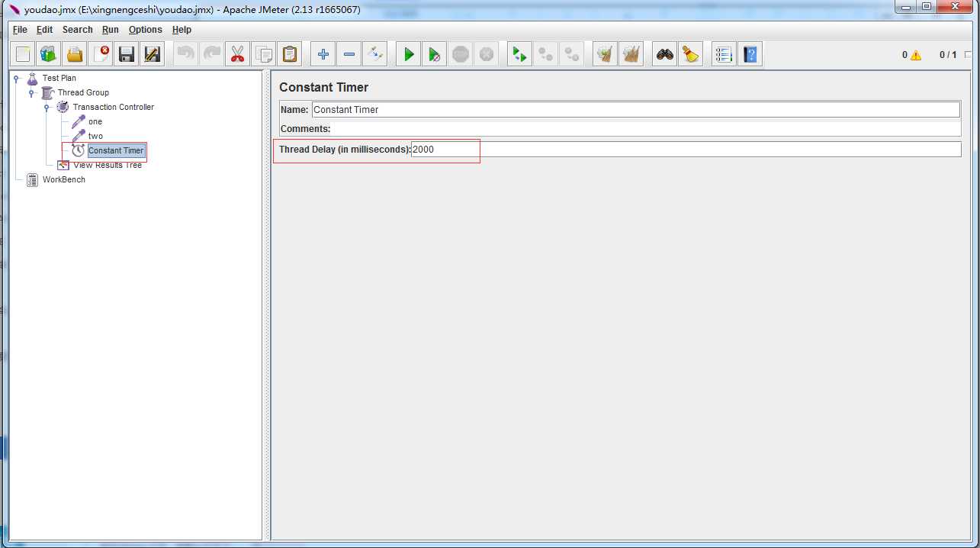980x548 pixels.
Task: Click Thread Delay milliseconds field
Action: [686, 149]
